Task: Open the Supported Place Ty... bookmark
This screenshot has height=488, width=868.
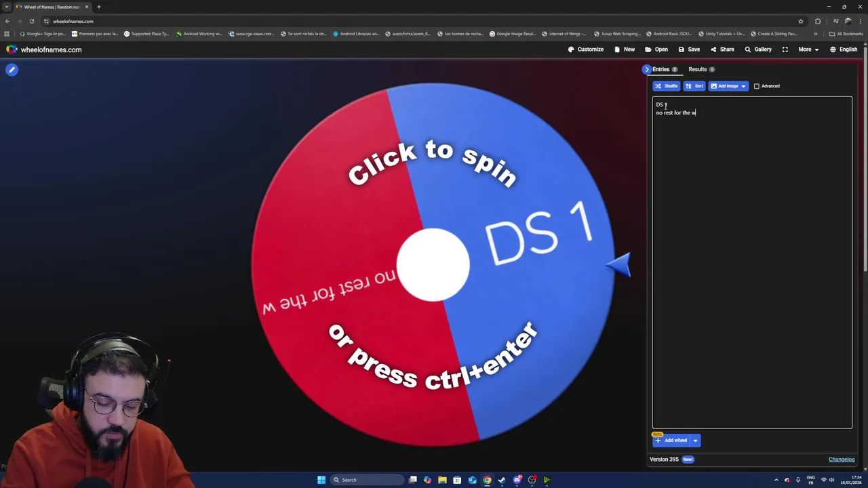Action: click(146, 33)
